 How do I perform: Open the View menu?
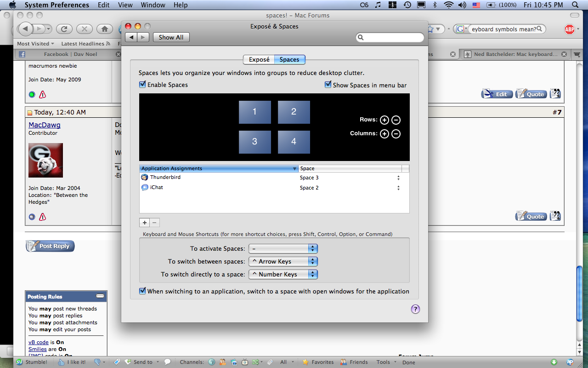(x=125, y=5)
